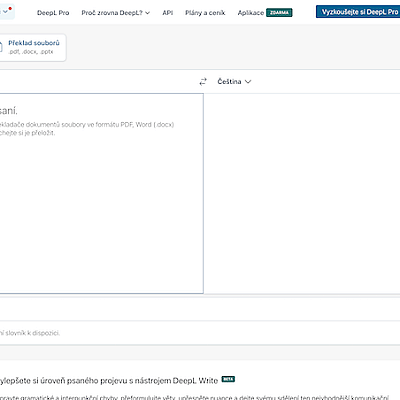Expand the top-left product switcher chevron
This screenshot has width=400, height=400.
(5, 12)
